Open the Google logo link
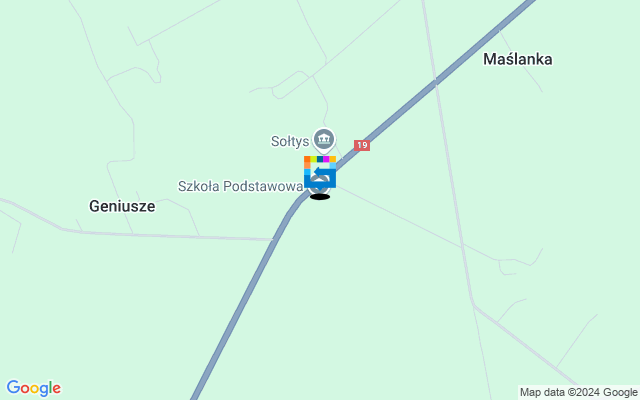640x400 pixels. click(x=34, y=388)
